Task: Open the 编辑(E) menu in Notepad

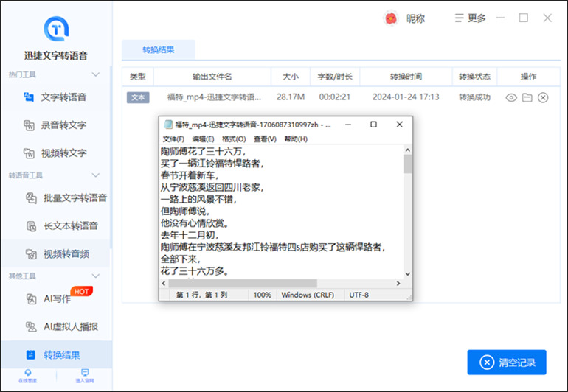Action: tap(203, 139)
